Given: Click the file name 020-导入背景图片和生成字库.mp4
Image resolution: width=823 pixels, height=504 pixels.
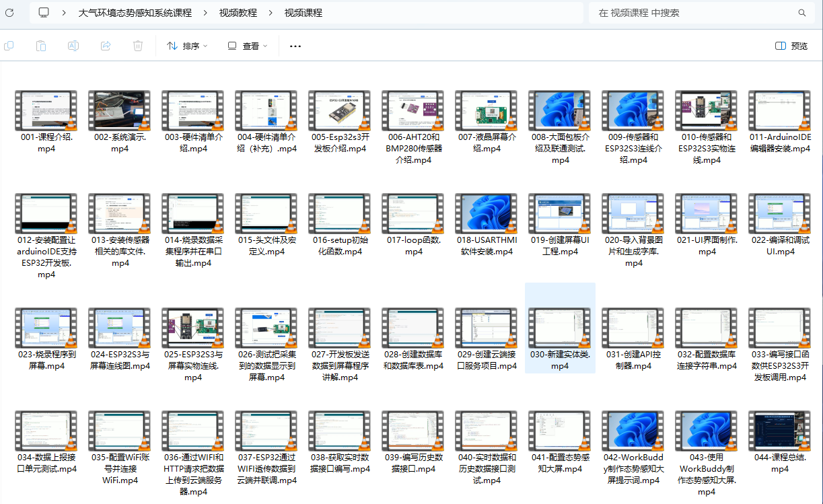Looking at the screenshot, I should pos(633,252).
